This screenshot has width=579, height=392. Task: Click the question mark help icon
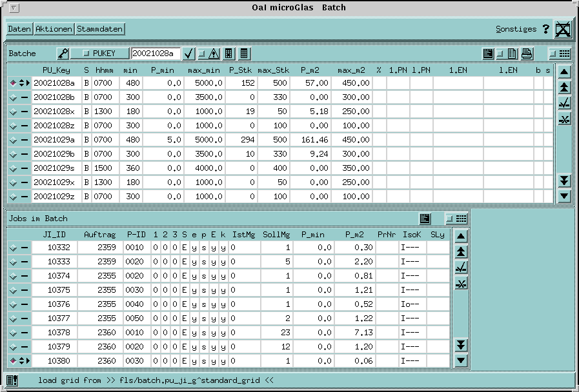pos(545,29)
